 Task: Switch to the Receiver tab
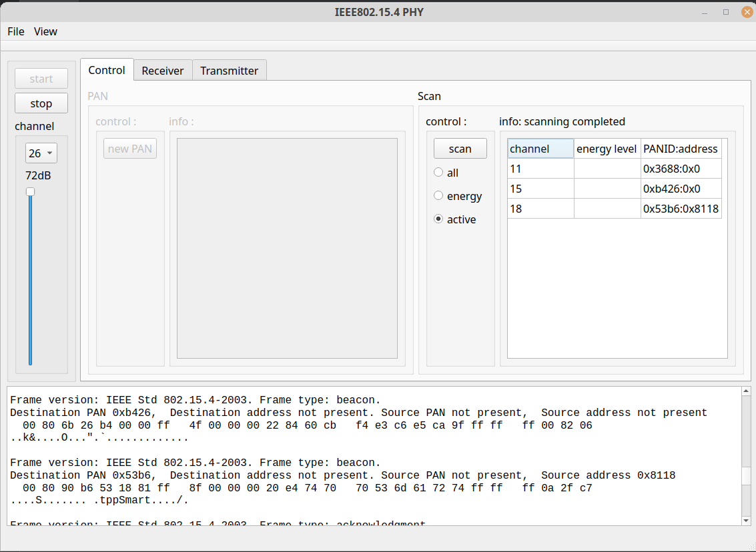pos(163,70)
